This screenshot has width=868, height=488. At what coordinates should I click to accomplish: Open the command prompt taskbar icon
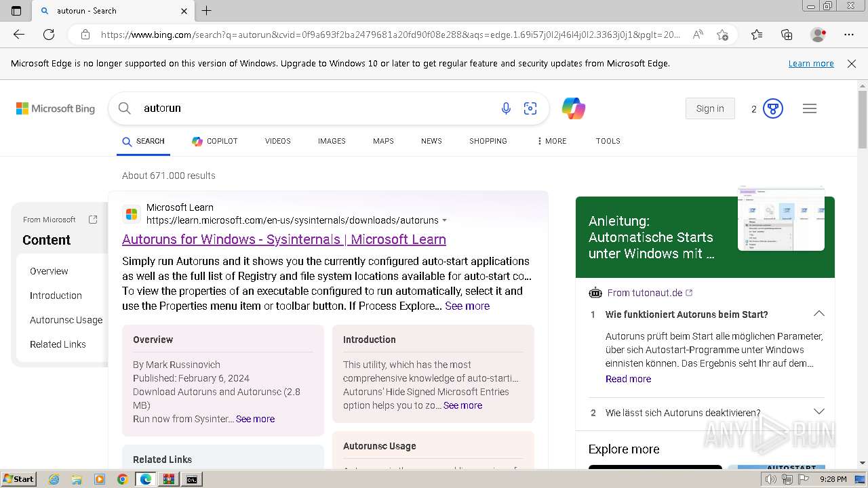point(192,479)
